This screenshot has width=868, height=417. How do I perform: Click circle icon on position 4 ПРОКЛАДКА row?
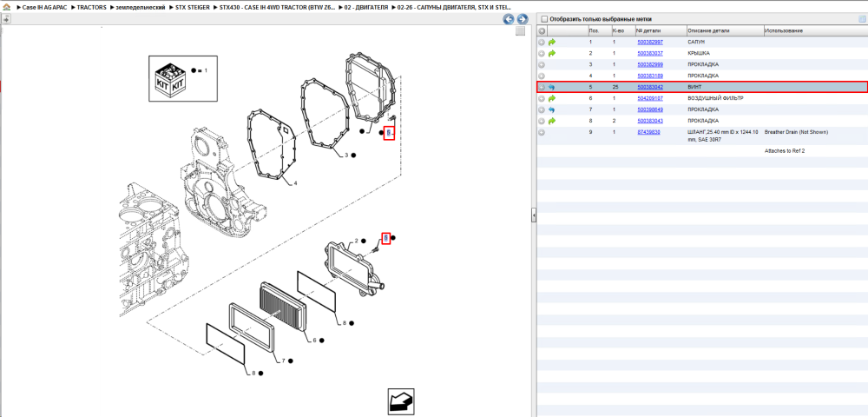542,76
